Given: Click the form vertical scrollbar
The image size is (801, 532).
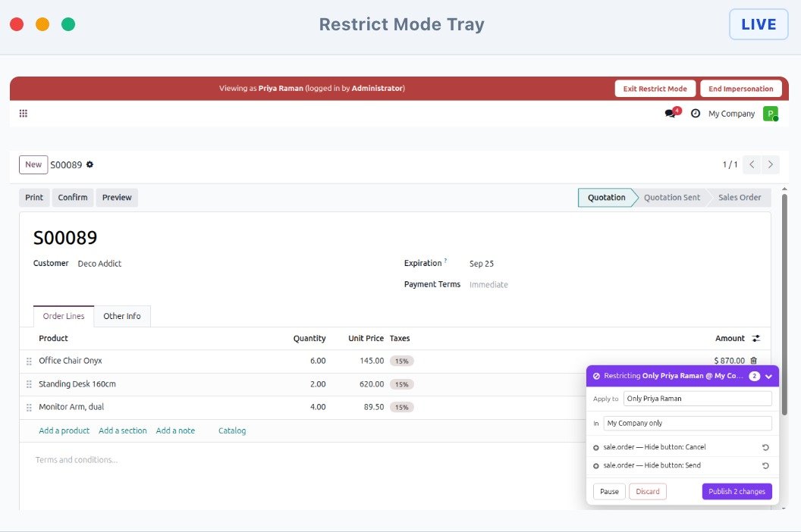Looking at the screenshot, I should 785,304.
